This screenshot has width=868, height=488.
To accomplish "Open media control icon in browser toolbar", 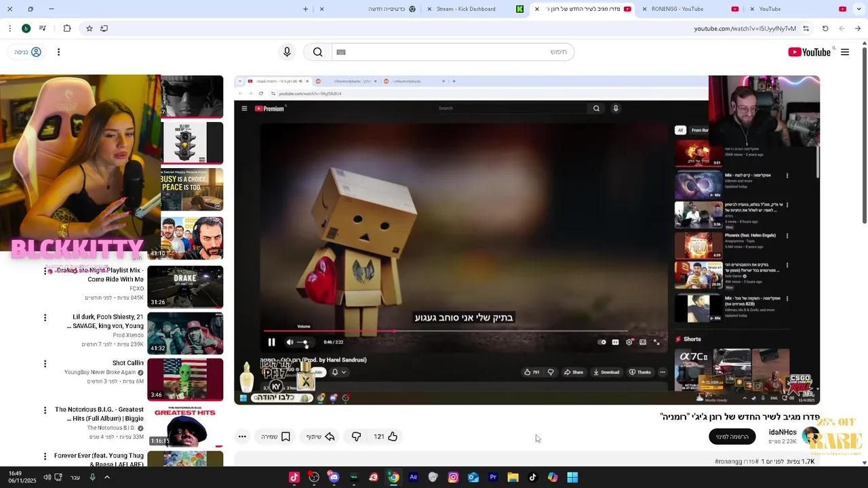I will 42,28.
